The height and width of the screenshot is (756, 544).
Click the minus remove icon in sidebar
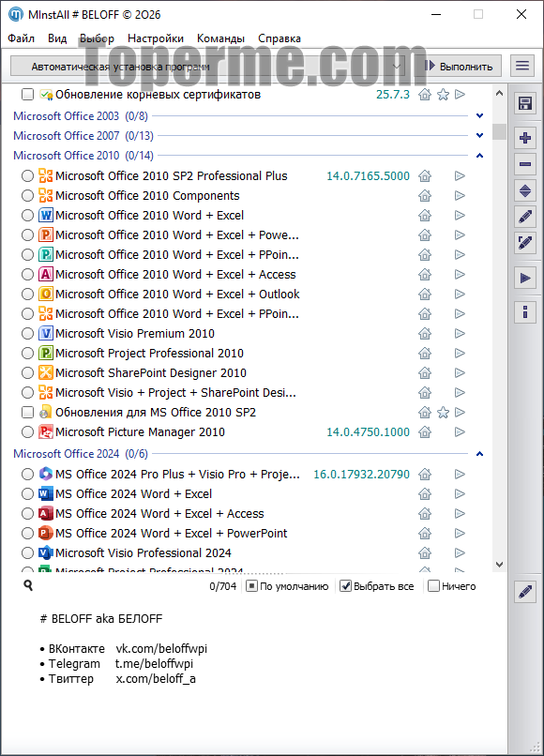[524, 164]
